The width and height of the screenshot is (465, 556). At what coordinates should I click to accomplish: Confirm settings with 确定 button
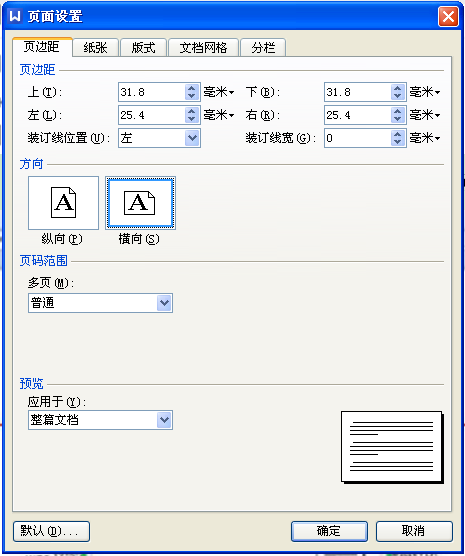tap(329, 531)
